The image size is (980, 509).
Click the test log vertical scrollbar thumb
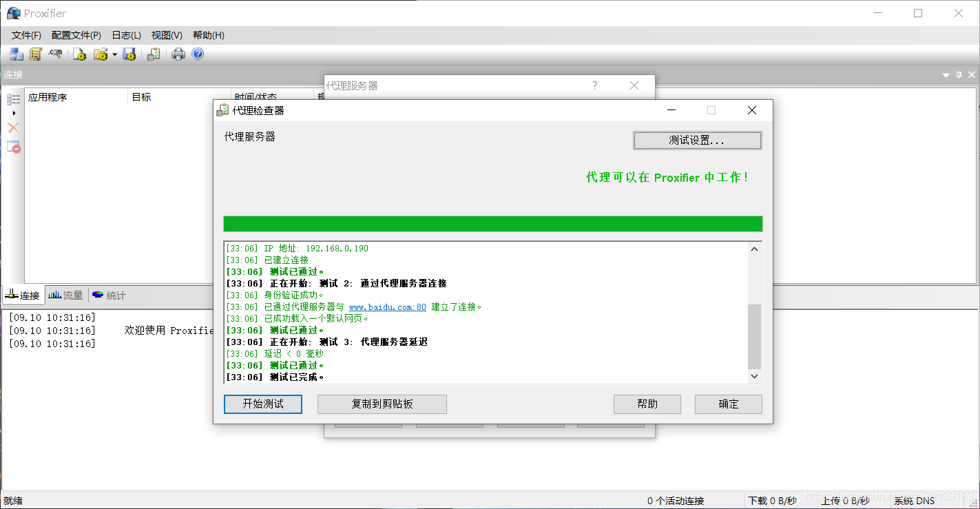754,337
